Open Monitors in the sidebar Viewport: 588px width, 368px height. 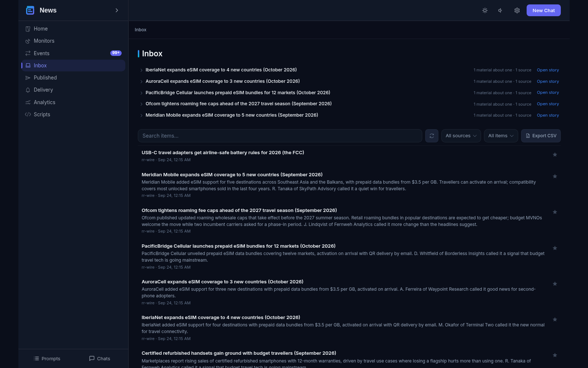pos(73,41)
